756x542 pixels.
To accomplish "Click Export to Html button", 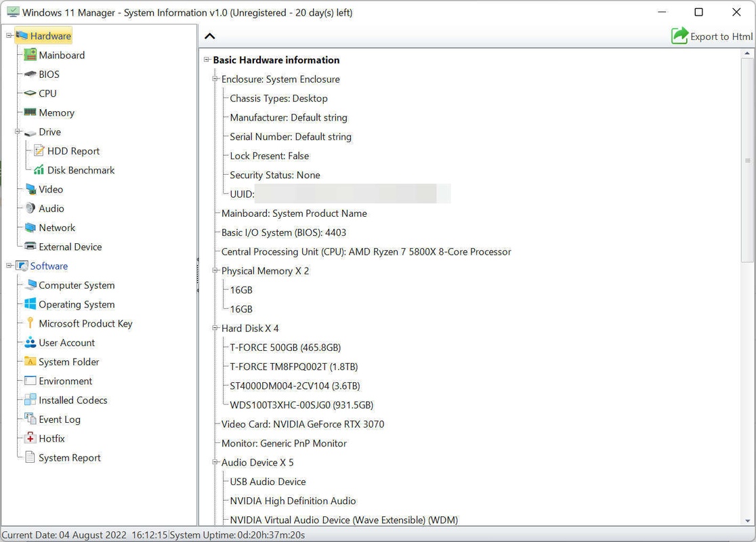I will (712, 37).
